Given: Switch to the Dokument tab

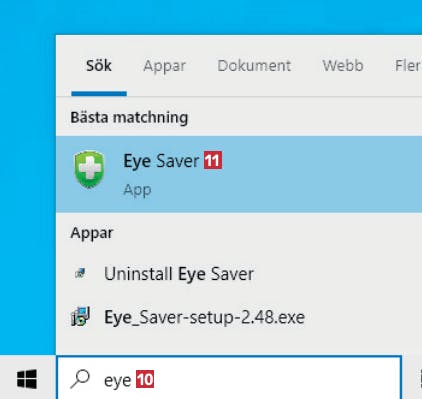Looking at the screenshot, I should tap(254, 66).
